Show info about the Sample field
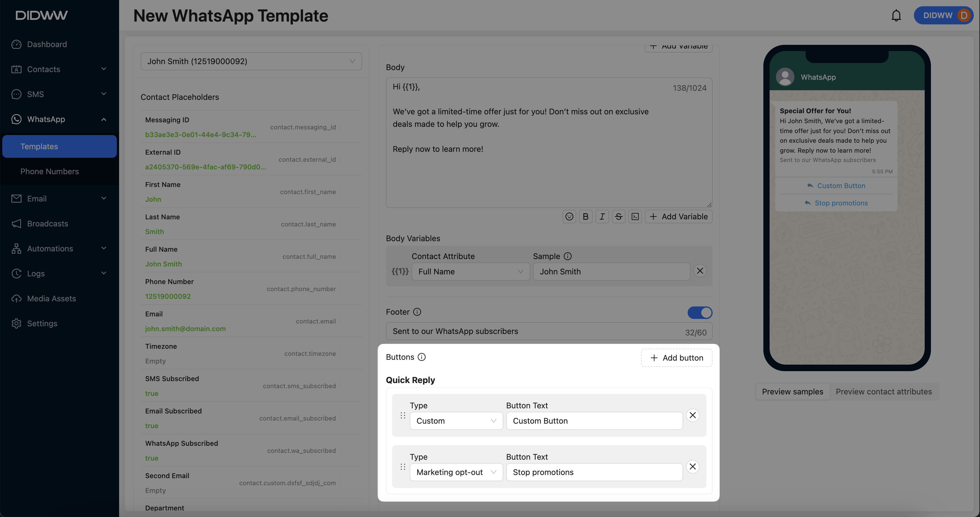The width and height of the screenshot is (980, 517). pyautogui.click(x=567, y=256)
